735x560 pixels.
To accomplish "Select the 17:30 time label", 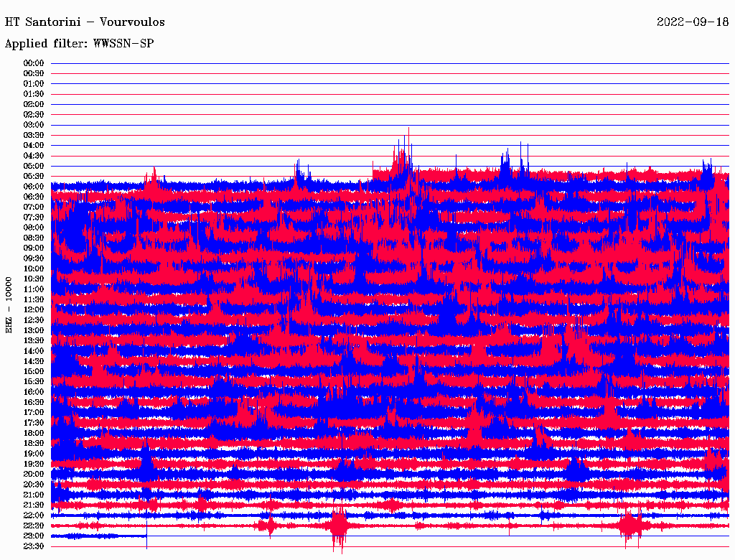I will click(34, 423).
